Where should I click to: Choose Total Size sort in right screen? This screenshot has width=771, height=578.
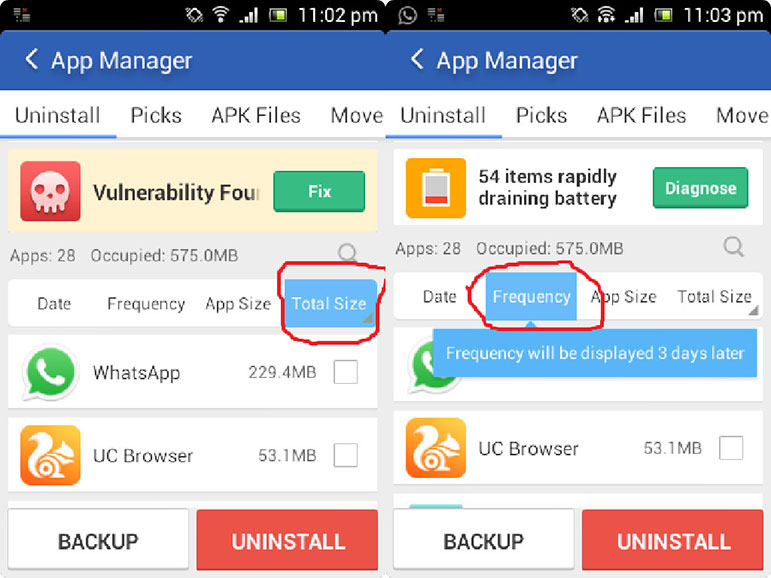point(714,296)
